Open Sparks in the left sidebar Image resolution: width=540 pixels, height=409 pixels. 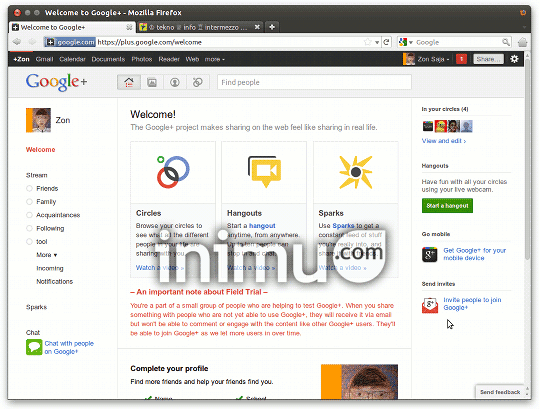tap(37, 307)
